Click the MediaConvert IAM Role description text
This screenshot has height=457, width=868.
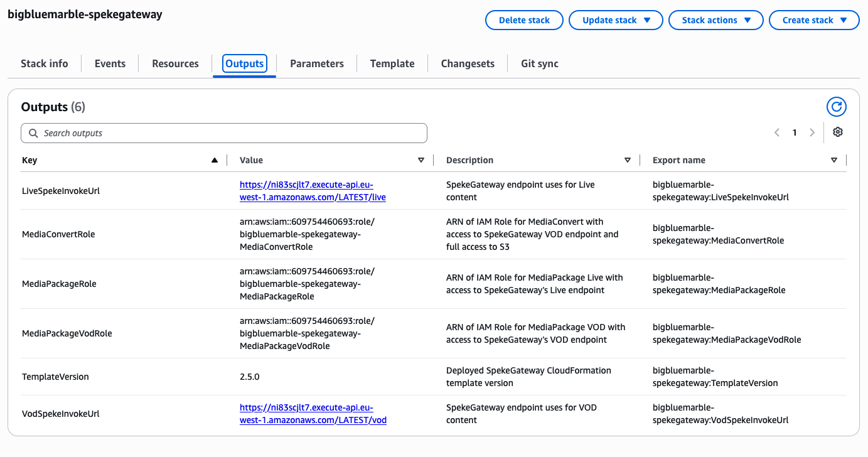532,234
